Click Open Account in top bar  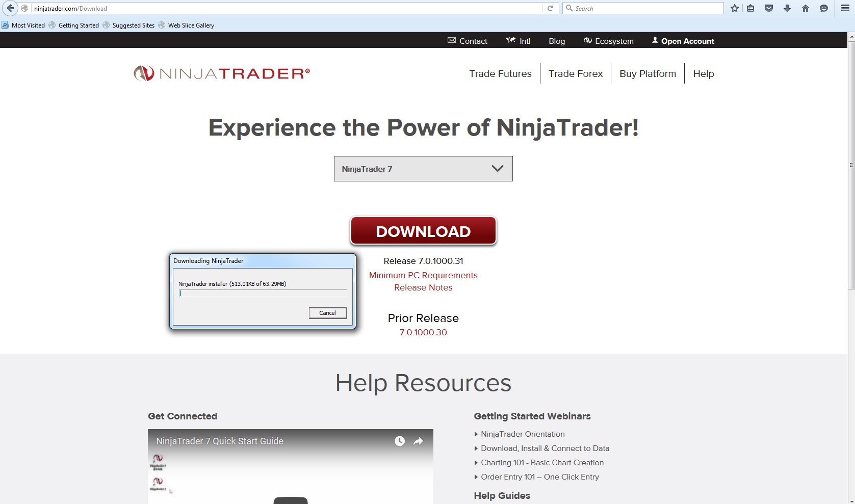[x=683, y=41]
